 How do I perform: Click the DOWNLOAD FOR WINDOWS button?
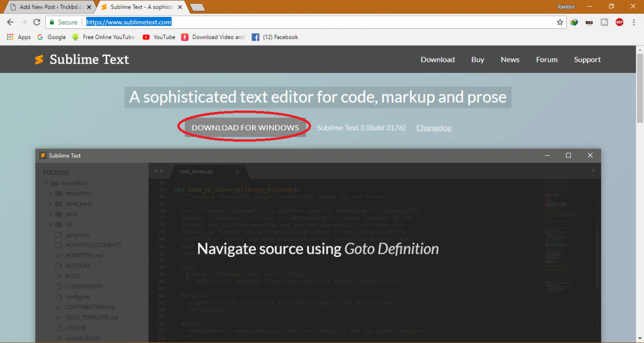coord(245,128)
